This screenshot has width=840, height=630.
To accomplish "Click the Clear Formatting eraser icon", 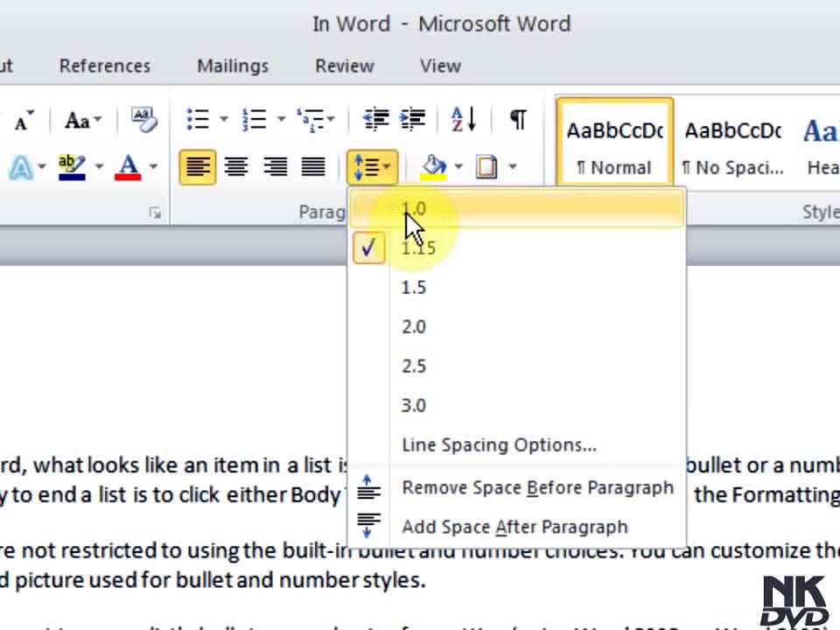I will coord(144,119).
